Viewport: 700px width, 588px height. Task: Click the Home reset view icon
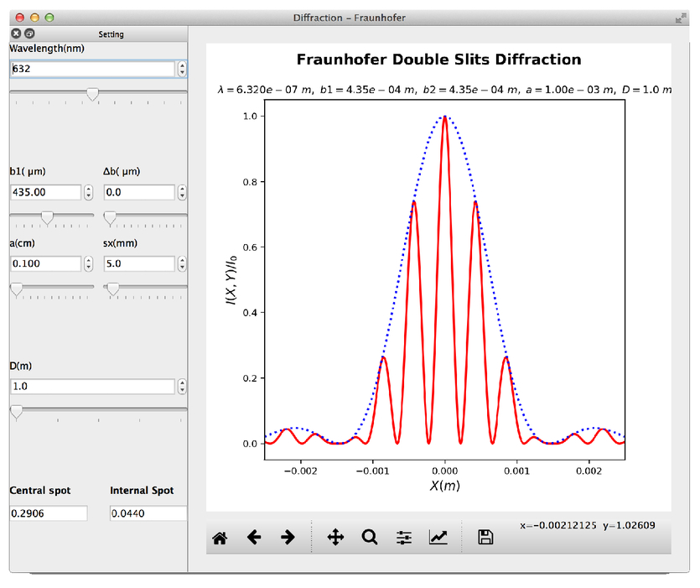click(220, 538)
